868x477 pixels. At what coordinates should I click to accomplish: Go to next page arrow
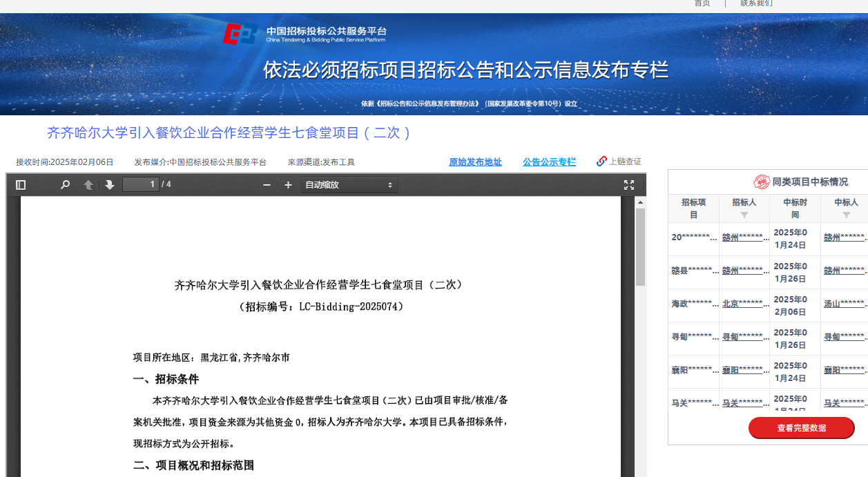110,185
